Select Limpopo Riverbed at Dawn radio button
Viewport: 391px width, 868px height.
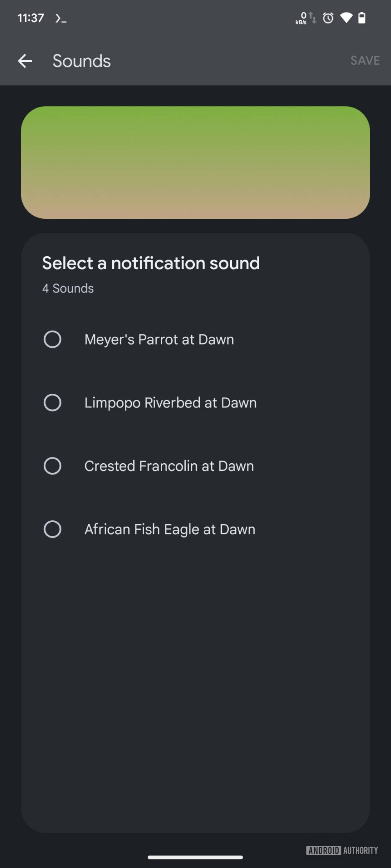coord(52,402)
